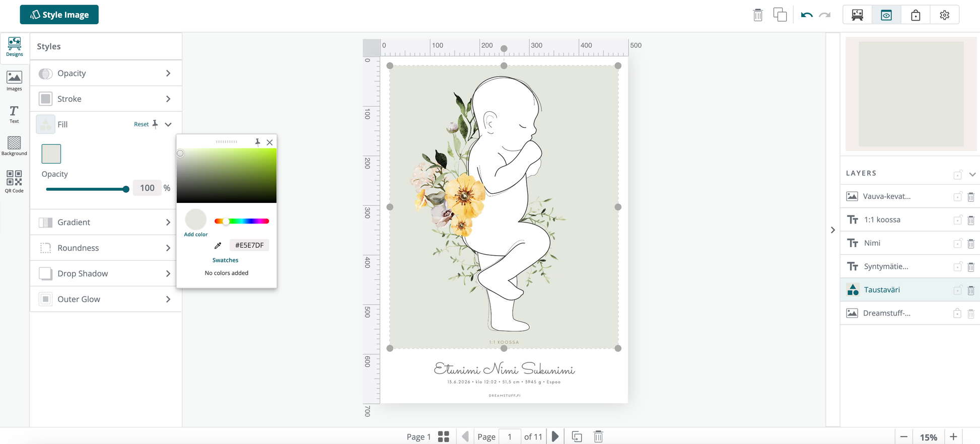Delete the Vauva-kevat layer
Screen dimensions: 980x444
pos(971,197)
